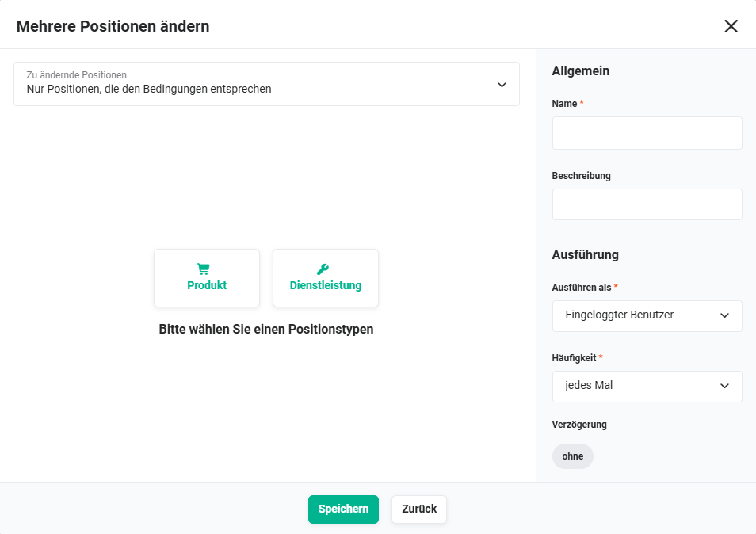The width and height of the screenshot is (756, 534).
Task: Expand chevron of Zu ändernde Positionen field
Action: tap(502, 85)
